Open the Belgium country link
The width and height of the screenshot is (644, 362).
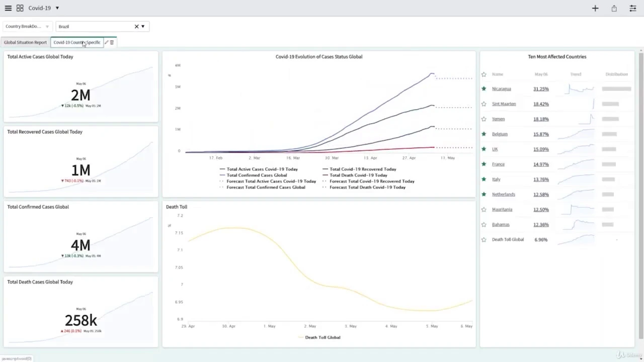pyautogui.click(x=500, y=134)
